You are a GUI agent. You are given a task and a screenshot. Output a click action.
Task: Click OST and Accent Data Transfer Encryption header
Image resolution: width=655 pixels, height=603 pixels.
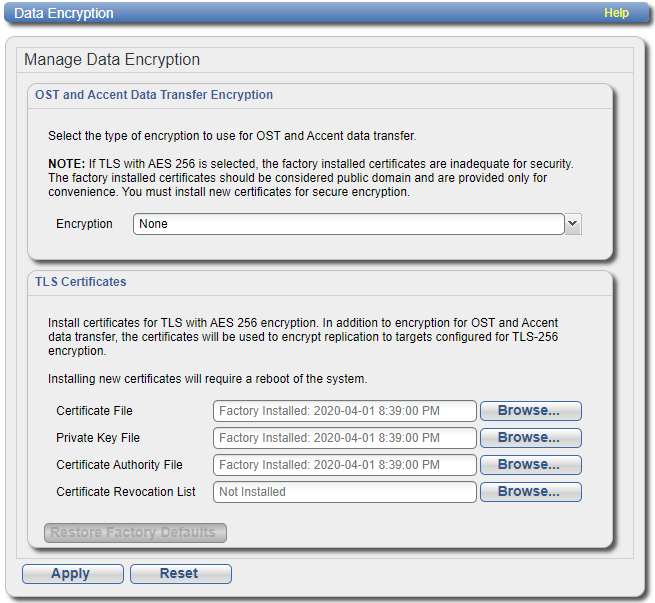(154, 95)
